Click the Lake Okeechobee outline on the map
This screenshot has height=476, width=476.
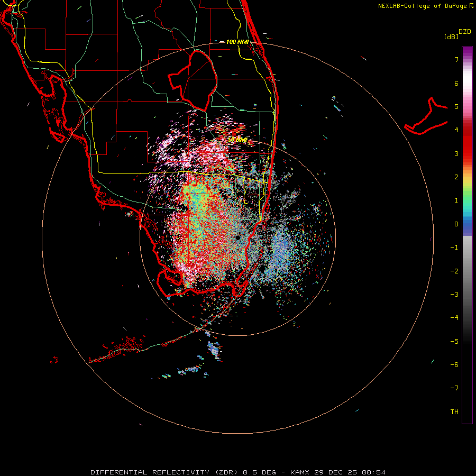tap(193, 80)
